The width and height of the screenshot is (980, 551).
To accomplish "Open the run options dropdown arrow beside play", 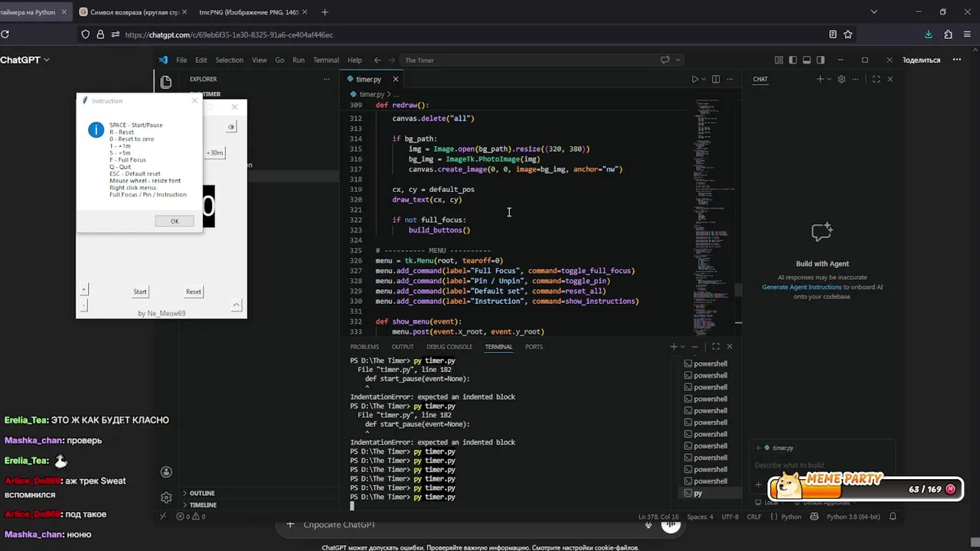I will pos(704,79).
